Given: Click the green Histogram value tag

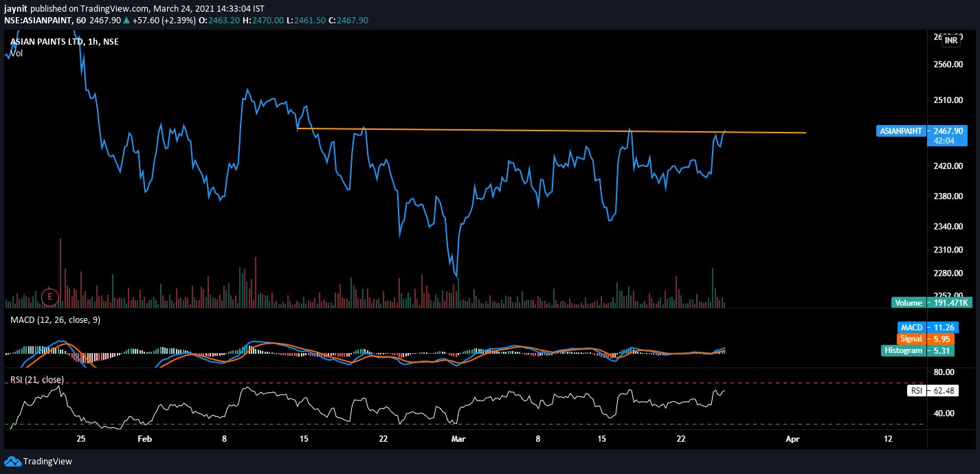Looking at the screenshot, I should click(903, 350).
